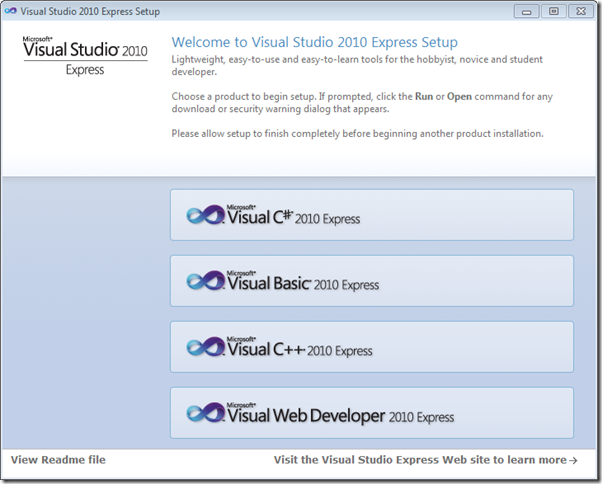Image resolution: width=602 pixels, height=484 pixels.
Task: Click the "Lightweight, easy-to-use" description text
Action: point(357,65)
